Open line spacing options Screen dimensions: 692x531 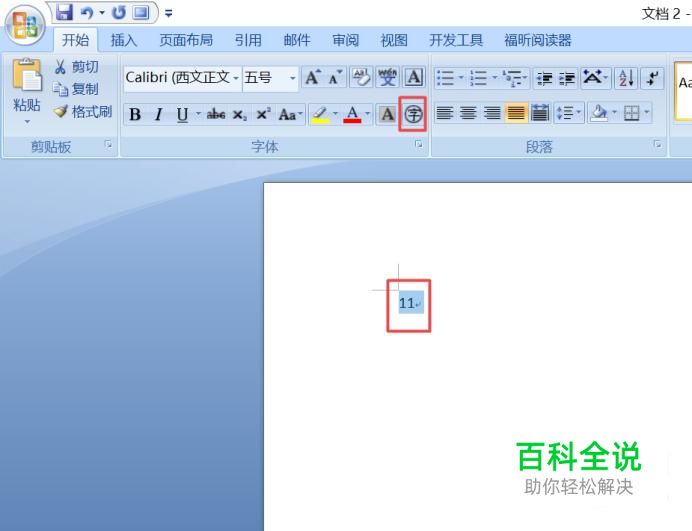(568, 113)
